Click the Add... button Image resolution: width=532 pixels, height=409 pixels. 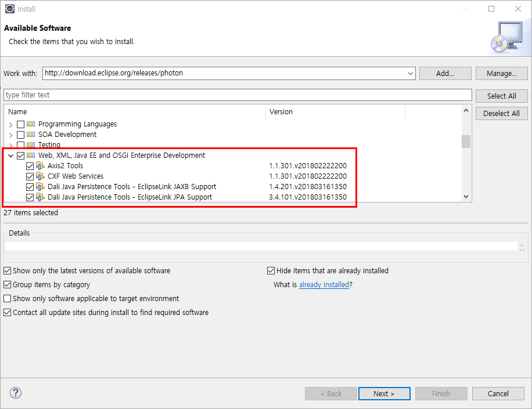(445, 74)
